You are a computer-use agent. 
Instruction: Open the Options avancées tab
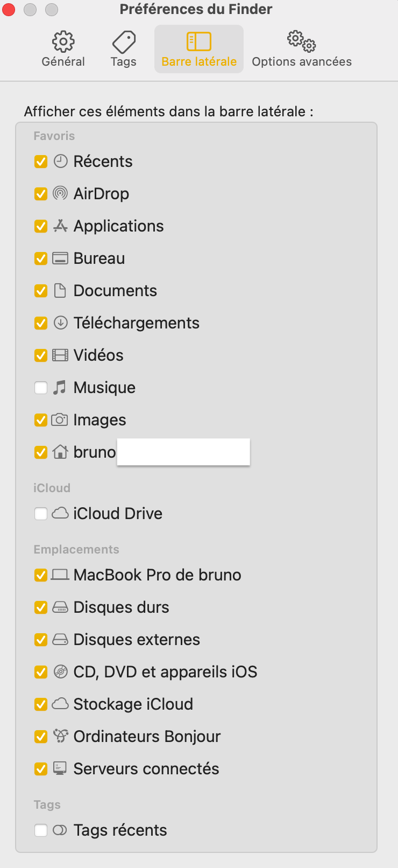pos(302,49)
